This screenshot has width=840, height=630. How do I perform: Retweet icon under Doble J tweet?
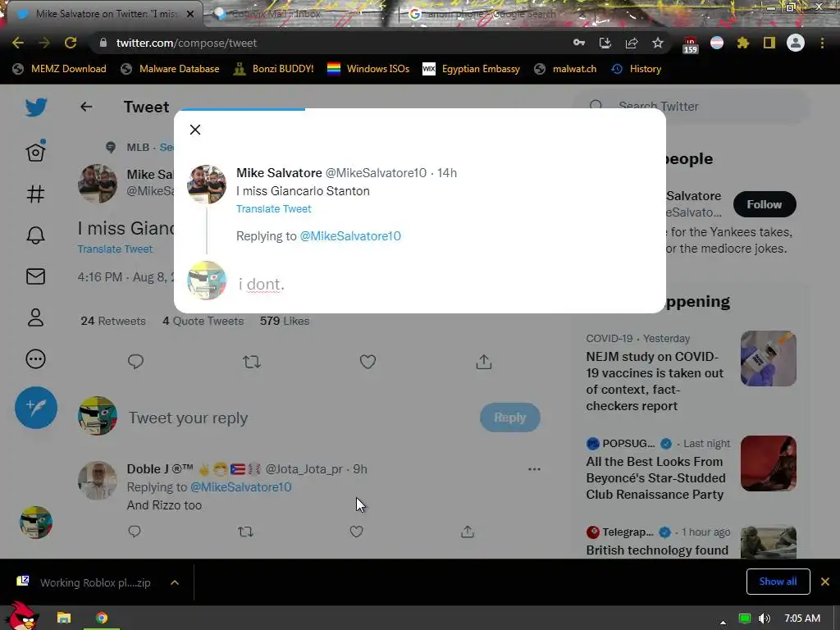click(245, 532)
